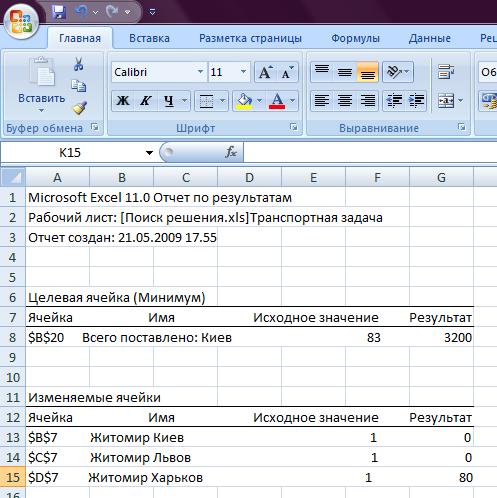
Task: Decrease font size with small A
Action: [287, 72]
